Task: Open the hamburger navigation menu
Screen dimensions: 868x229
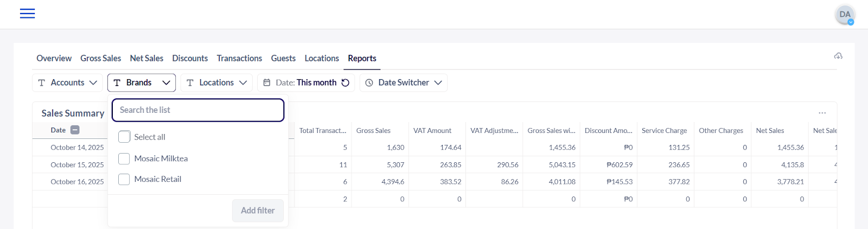Action: click(x=27, y=14)
